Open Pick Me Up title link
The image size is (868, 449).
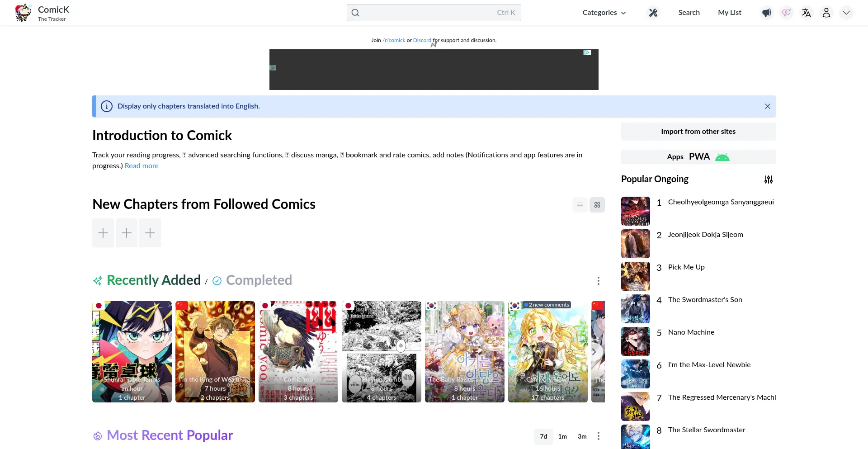[686, 267]
